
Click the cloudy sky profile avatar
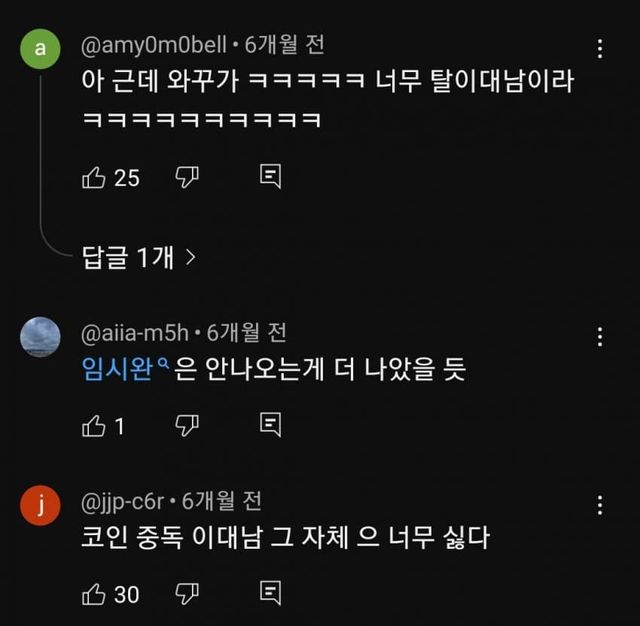[40, 336]
